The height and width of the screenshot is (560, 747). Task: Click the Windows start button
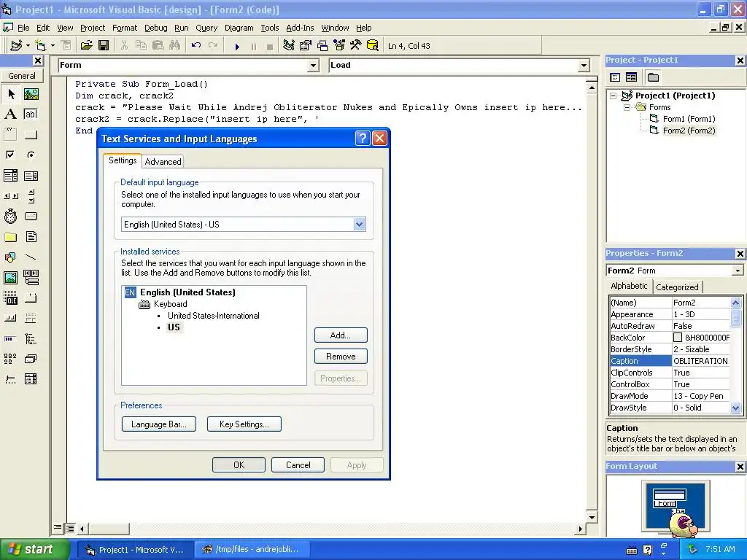tap(35, 550)
